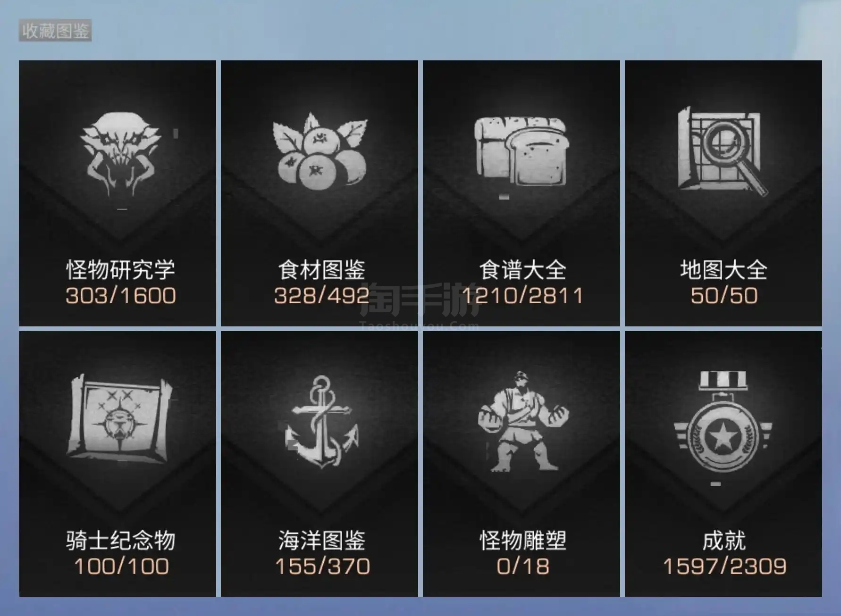
Task: Click the 成就 achievements label
Action: 724,541
